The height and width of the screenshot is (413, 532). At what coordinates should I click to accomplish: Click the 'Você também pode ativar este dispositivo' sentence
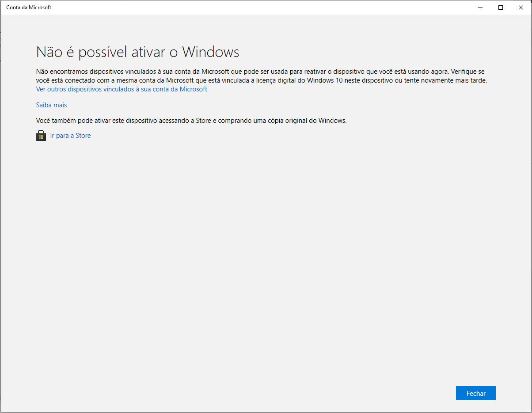[191, 120]
